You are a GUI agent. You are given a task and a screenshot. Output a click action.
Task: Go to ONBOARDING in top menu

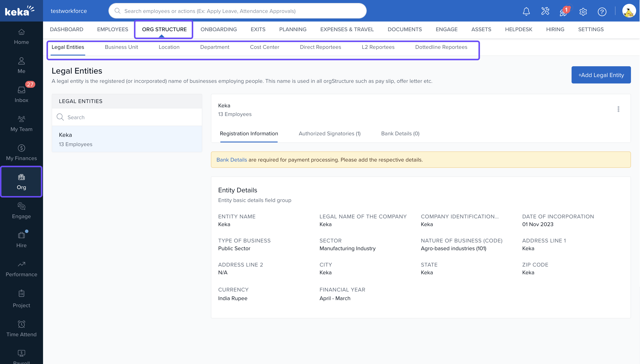tap(218, 29)
